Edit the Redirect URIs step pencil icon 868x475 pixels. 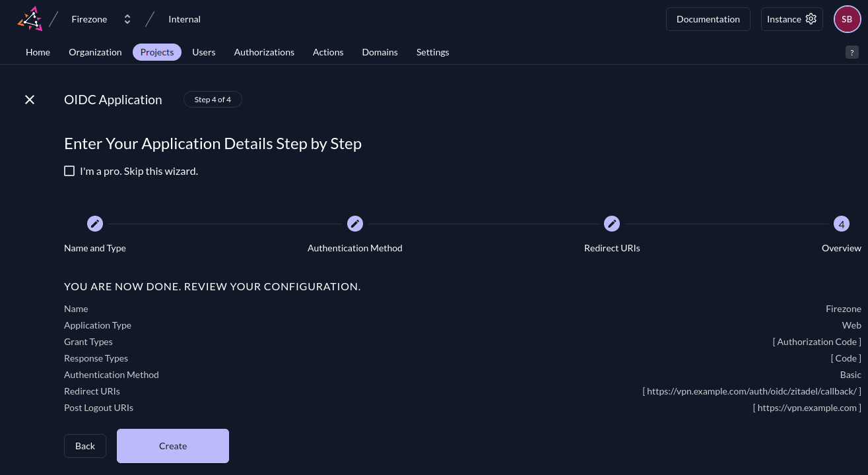click(x=612, y=224)
